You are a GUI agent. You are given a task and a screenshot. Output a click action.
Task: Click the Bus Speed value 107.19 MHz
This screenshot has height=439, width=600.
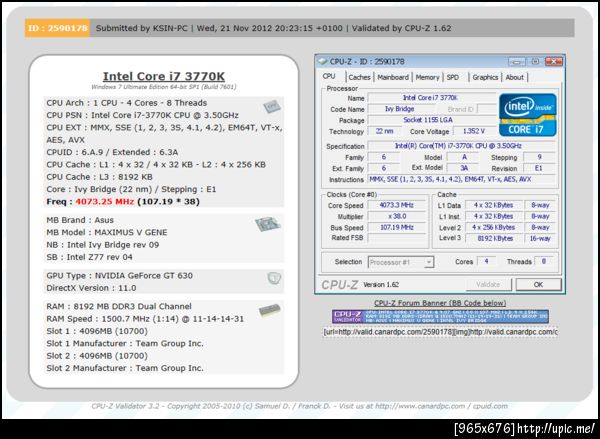pyautogui.click(x=396, y=227)
